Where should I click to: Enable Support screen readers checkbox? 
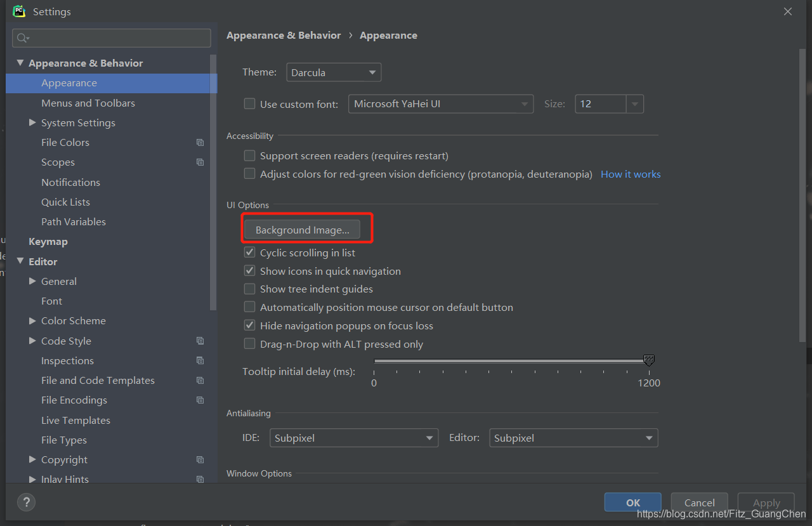tap(250, 155)
